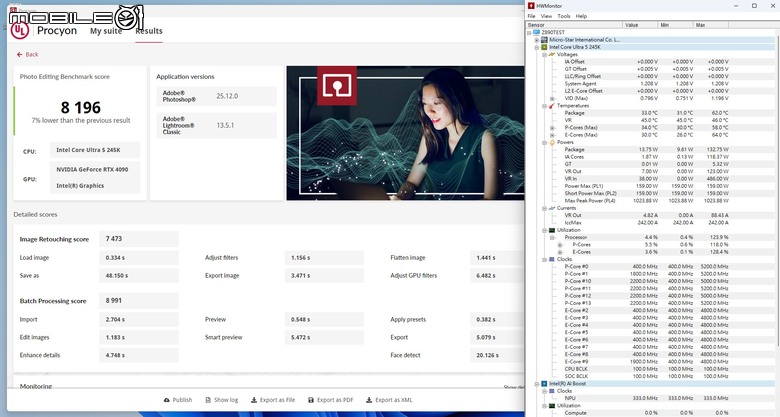Collapse the Z890TEST root node
780x417 pixels.
click(529, 32)
